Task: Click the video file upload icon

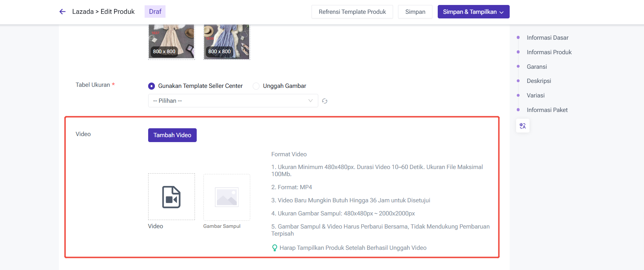Action: tap(171, 197)
